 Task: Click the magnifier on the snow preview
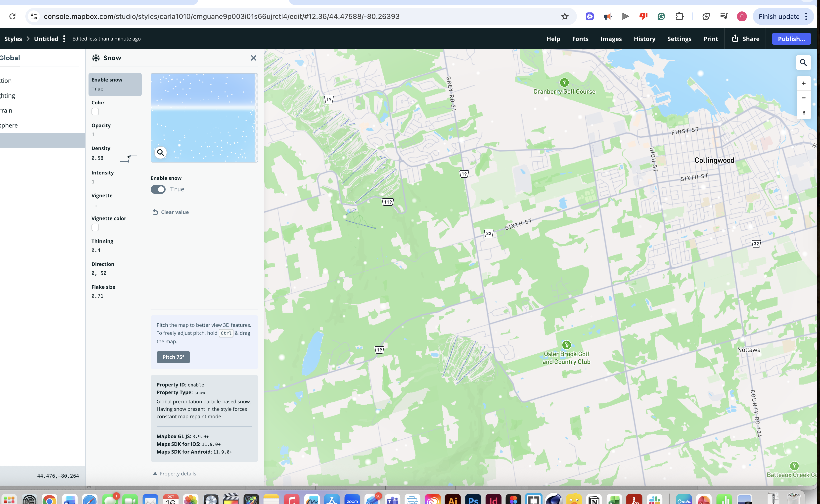(160, 153)
